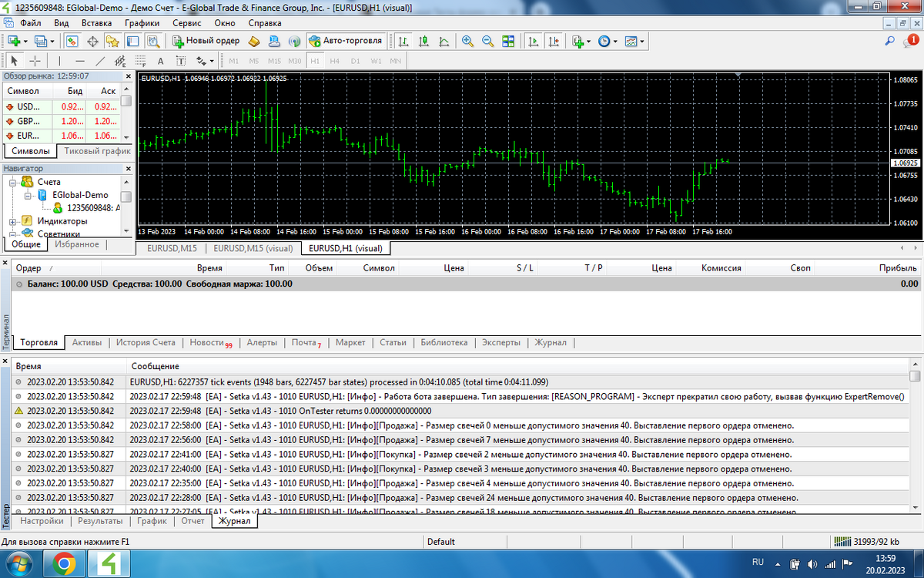Select the H1 timeframe button
This screenshot has height=578, width=924.
(x=314, y=61)
